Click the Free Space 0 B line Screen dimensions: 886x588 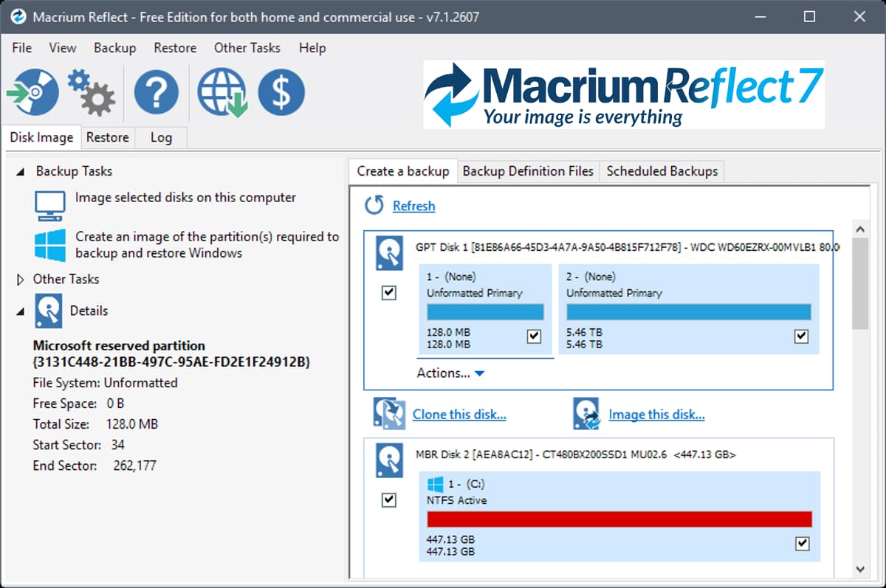tap(79, 404)
